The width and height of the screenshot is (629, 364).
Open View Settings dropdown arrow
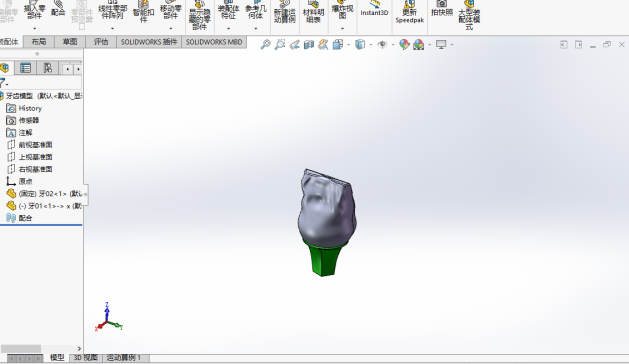[x=452, y=45]
